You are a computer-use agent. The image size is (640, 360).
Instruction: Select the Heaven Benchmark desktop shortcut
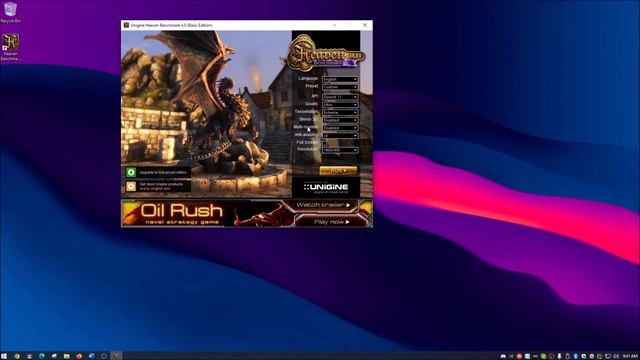10,47
